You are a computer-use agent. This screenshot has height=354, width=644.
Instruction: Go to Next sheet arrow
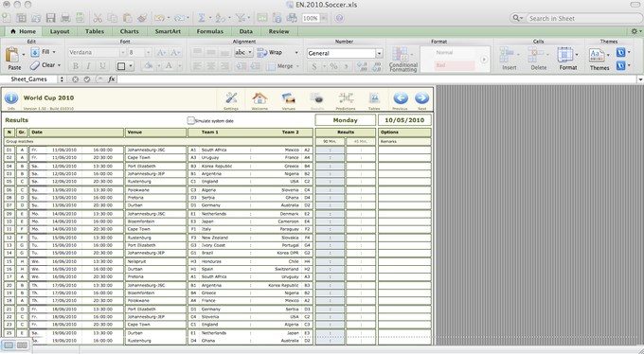(x=421, y=98)
